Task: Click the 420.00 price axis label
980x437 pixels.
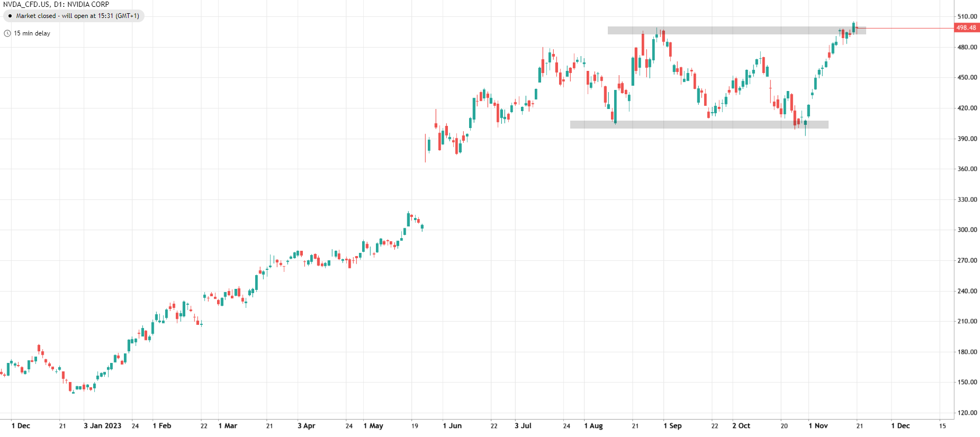Action: (x=967, y=108)
